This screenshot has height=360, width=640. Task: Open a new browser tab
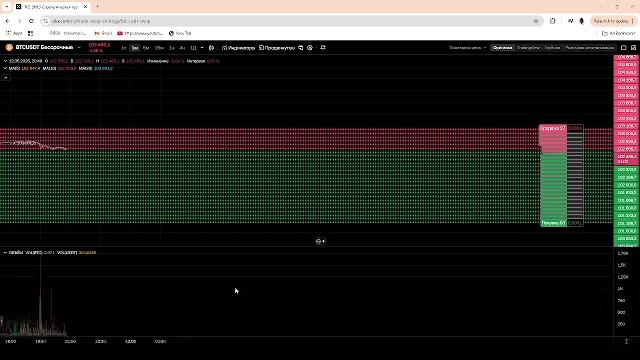pos(98,7)
